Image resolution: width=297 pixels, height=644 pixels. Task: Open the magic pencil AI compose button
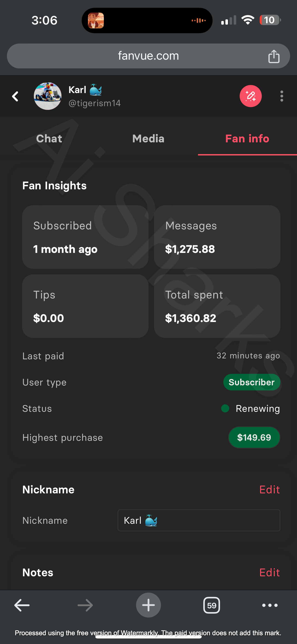250,96
